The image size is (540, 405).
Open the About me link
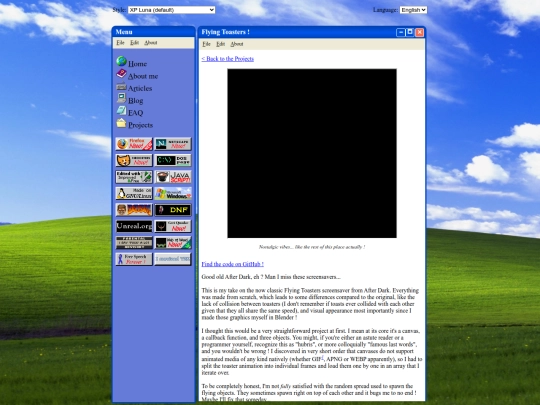coord(143,76)
